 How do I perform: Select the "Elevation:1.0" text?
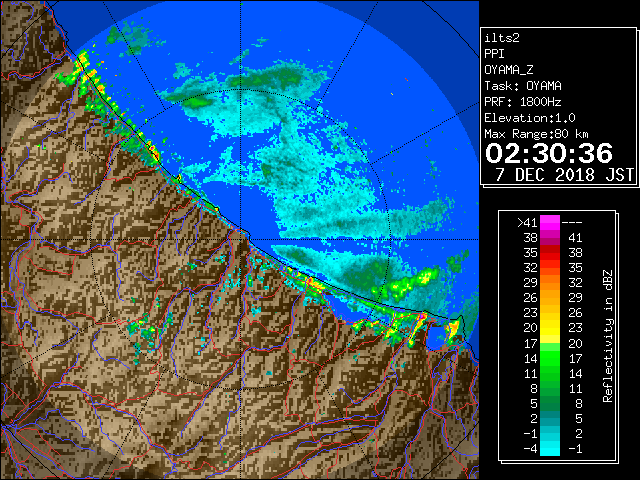click(530, 118)
